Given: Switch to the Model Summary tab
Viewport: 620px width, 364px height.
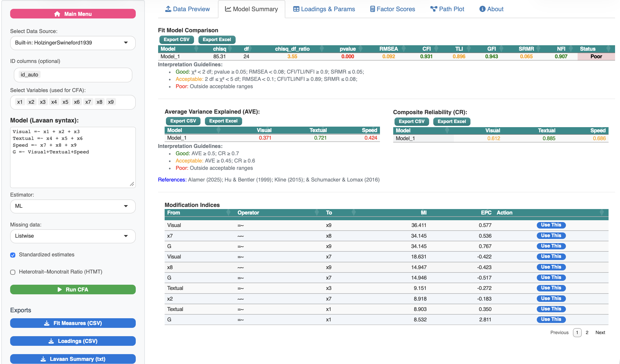Looking at the screenshot, I should (251, 9).
